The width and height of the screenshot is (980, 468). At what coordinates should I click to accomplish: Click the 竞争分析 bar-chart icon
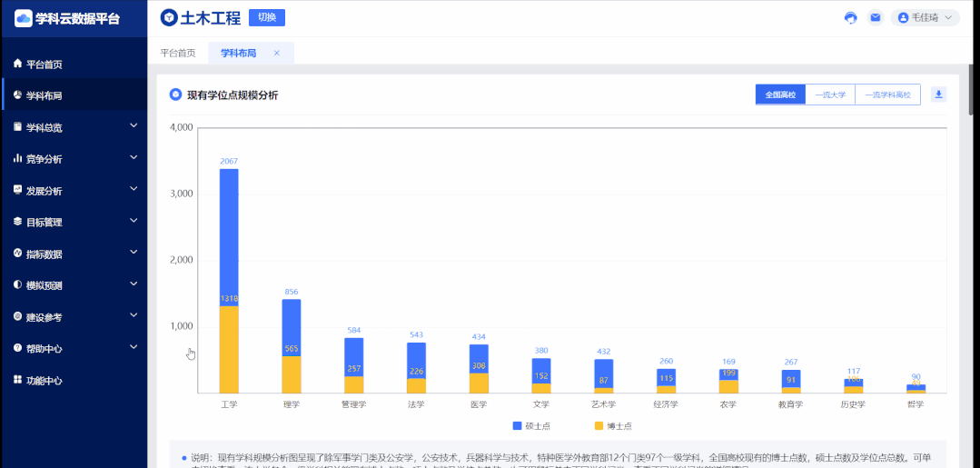click(x=17, y=159)
